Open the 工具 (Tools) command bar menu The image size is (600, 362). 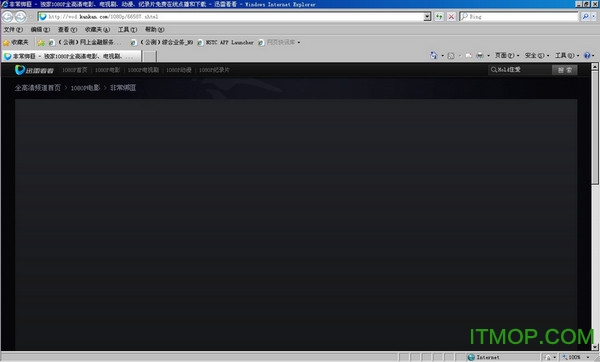(567, 55)
